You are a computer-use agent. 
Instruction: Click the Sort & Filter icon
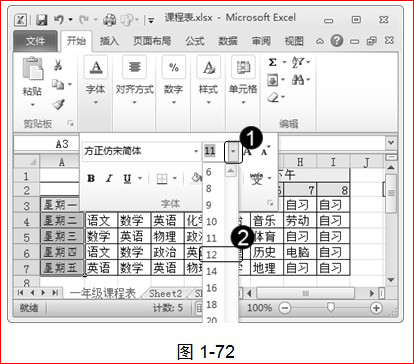tap(298, 62)
